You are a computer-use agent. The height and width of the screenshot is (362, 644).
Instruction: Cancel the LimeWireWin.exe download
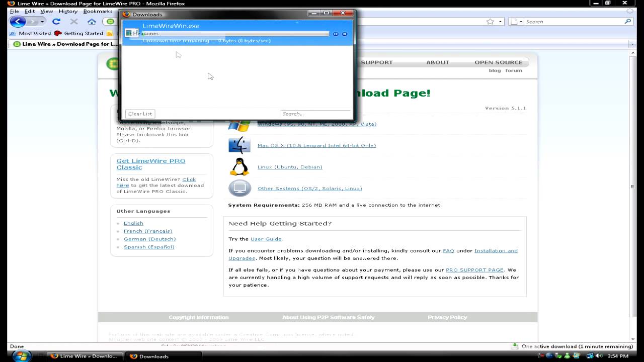point(345,34)
